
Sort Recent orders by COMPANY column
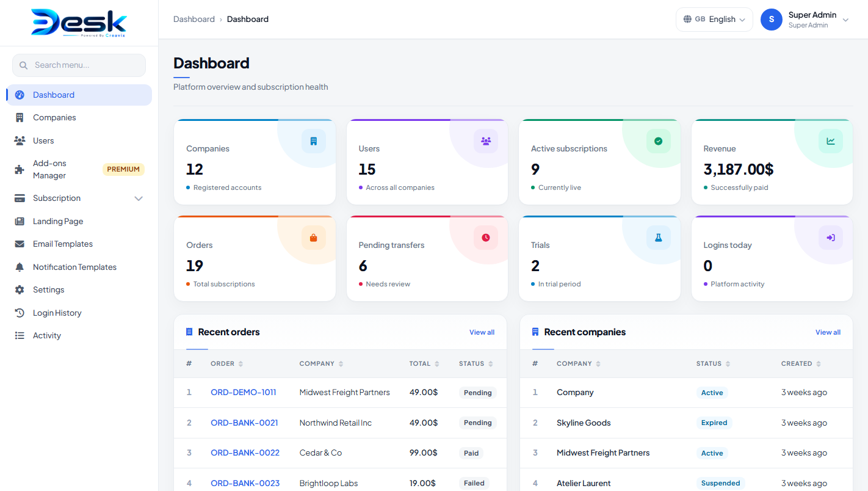[x=322, y=363]
